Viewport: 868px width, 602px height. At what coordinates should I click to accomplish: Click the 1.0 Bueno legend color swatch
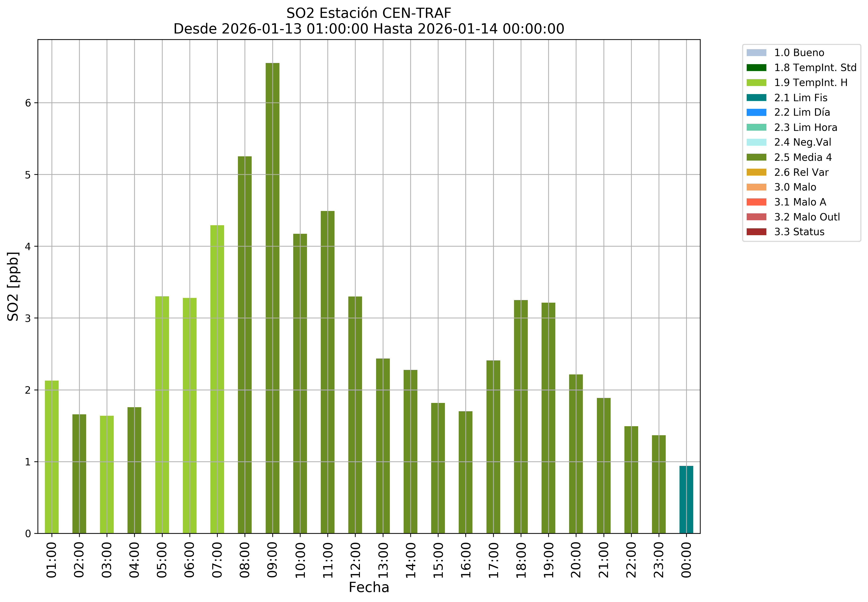click(756, 53)
